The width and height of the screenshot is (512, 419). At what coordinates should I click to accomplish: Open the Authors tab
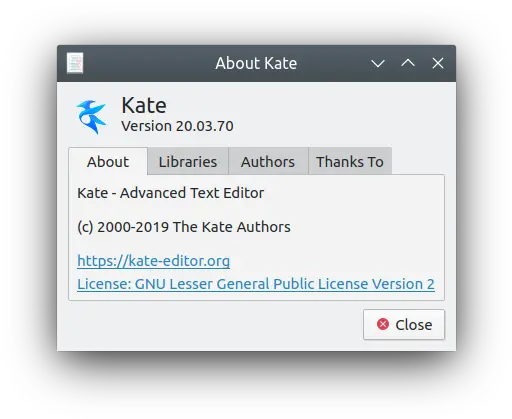(268, 161)
